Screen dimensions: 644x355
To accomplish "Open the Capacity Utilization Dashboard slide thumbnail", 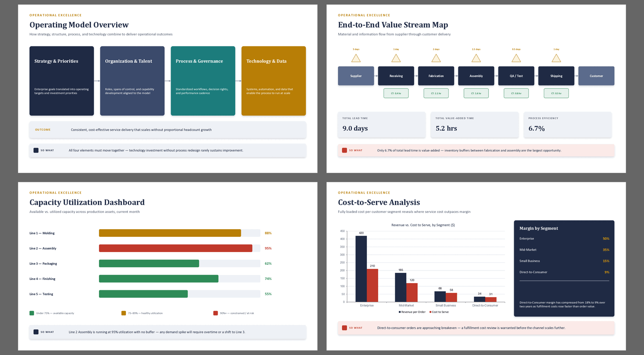I will coord(168,266).
